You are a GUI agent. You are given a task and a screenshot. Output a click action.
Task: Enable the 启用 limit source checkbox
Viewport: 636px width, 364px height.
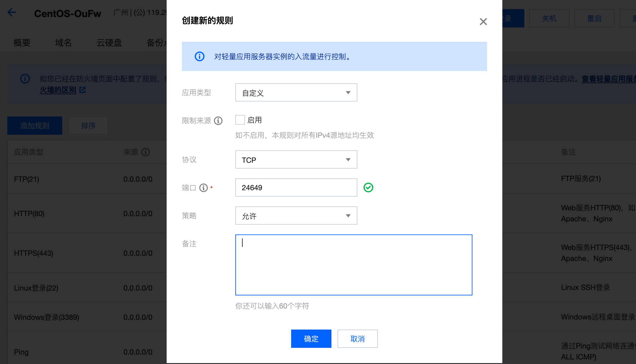tap(240, 120)
